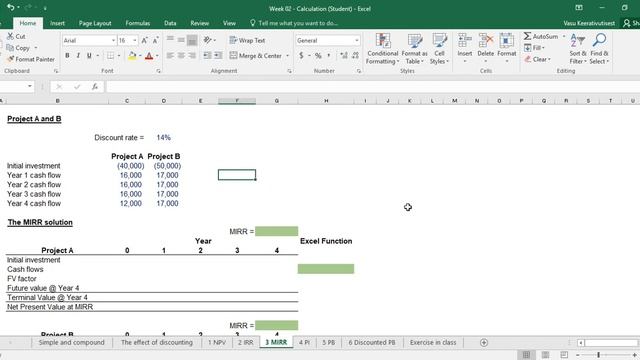This screenshot has width=640, height=360.
Task: Open the Fill dropdown
Action: click(534, 48)
